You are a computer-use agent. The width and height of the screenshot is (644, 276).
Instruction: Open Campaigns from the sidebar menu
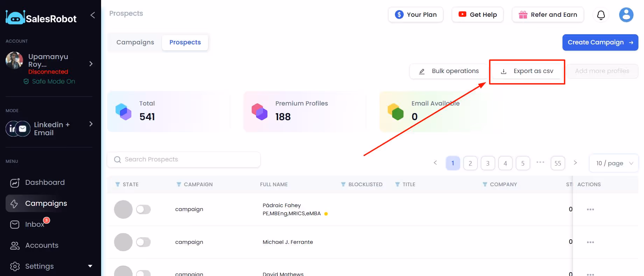point(46,204)
